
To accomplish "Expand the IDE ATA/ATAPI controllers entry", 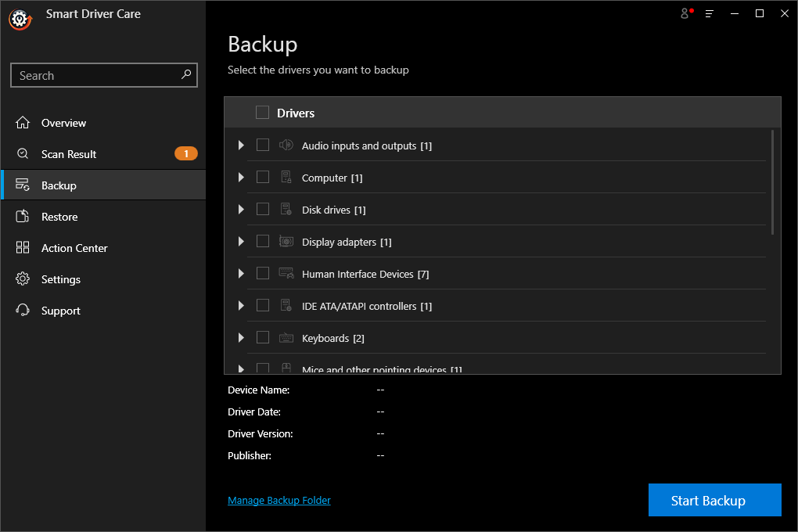I will point(241,305).
